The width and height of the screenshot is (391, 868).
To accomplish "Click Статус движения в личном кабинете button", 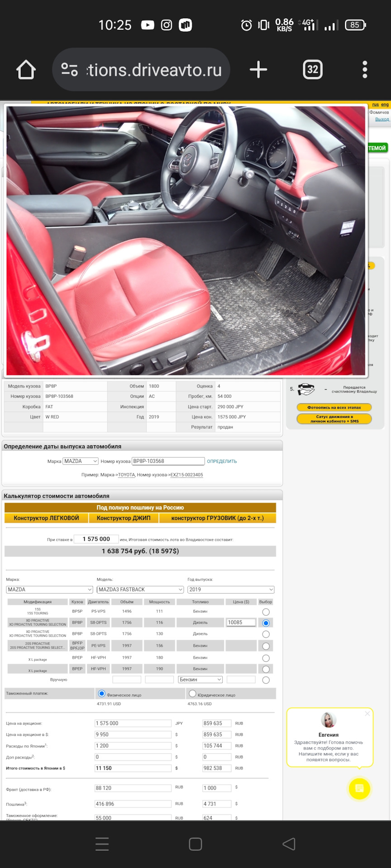I will [x=334, y=419].
